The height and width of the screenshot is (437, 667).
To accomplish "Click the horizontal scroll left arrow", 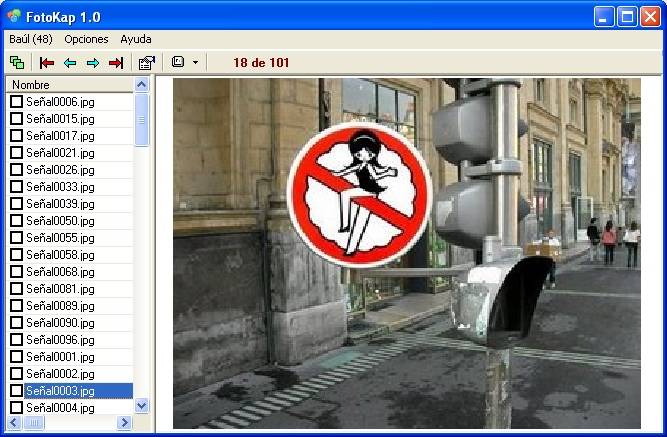I will (x=14, y=423).
